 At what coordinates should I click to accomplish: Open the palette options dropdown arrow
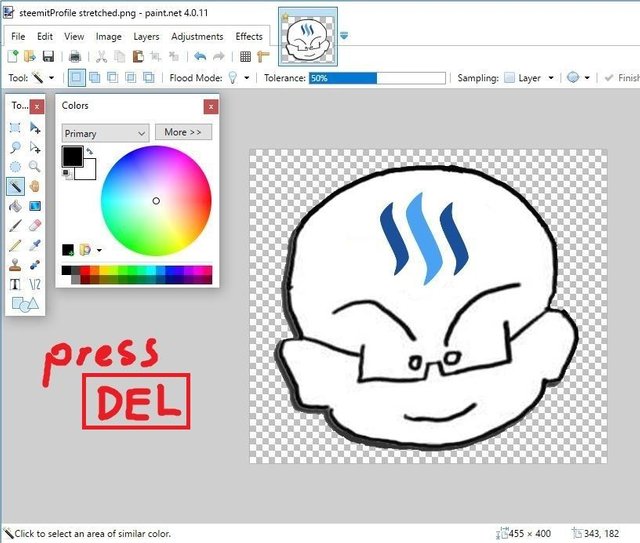click(x=99, y=250)
